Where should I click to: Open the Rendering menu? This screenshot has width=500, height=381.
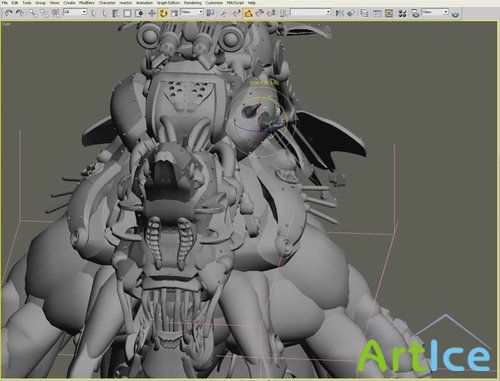193,3
